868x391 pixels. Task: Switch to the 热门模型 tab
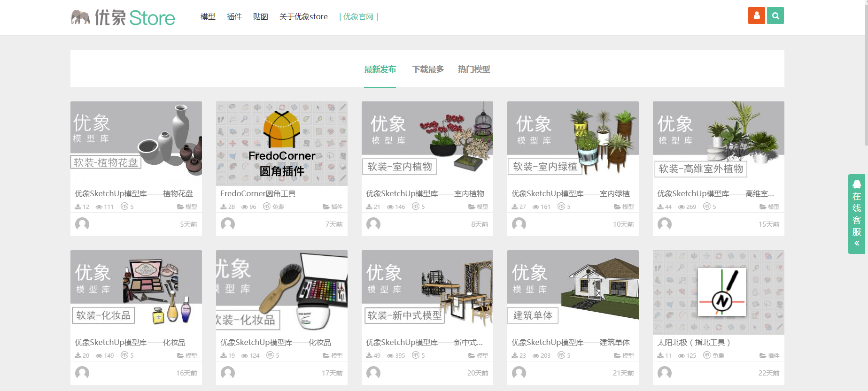[474, 69]
